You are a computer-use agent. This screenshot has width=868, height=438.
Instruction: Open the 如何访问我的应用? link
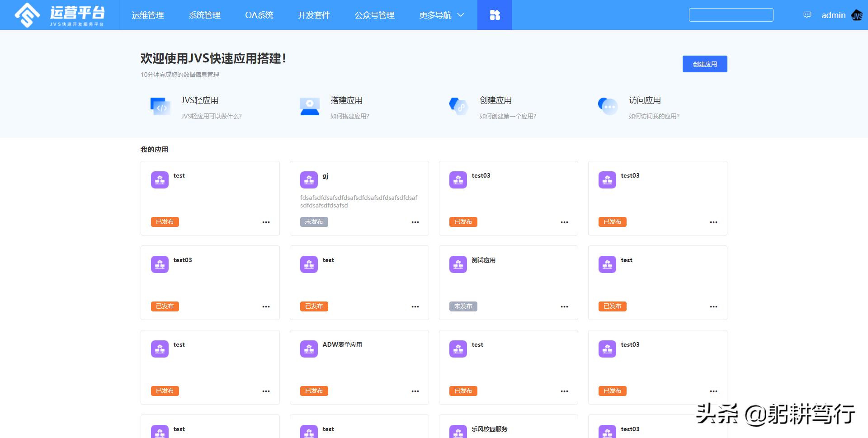(x=654, y=116)
